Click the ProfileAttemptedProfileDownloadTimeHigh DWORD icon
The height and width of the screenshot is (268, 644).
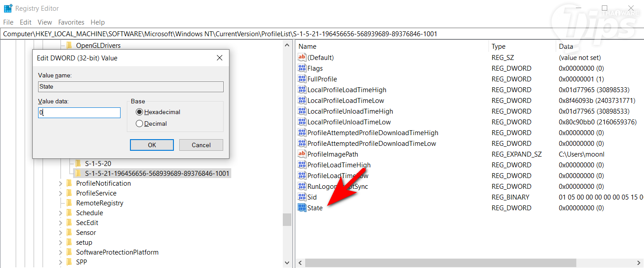302,132
